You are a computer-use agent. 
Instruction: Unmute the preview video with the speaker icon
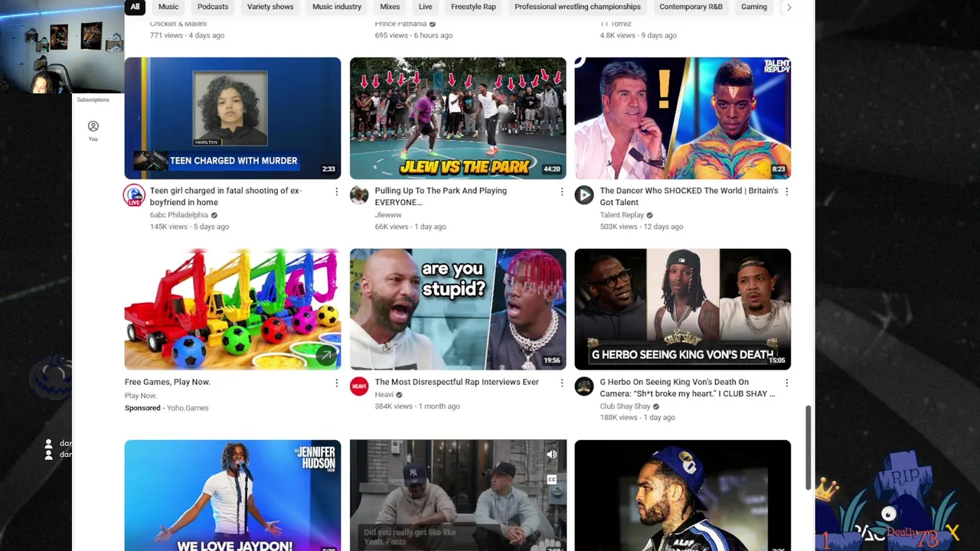click(551, 455)
